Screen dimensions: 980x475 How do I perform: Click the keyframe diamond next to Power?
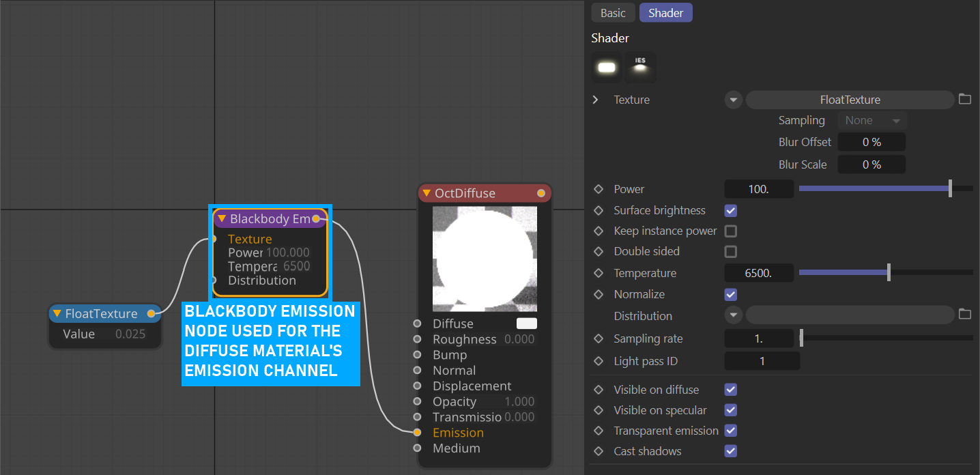coord(599,189)
